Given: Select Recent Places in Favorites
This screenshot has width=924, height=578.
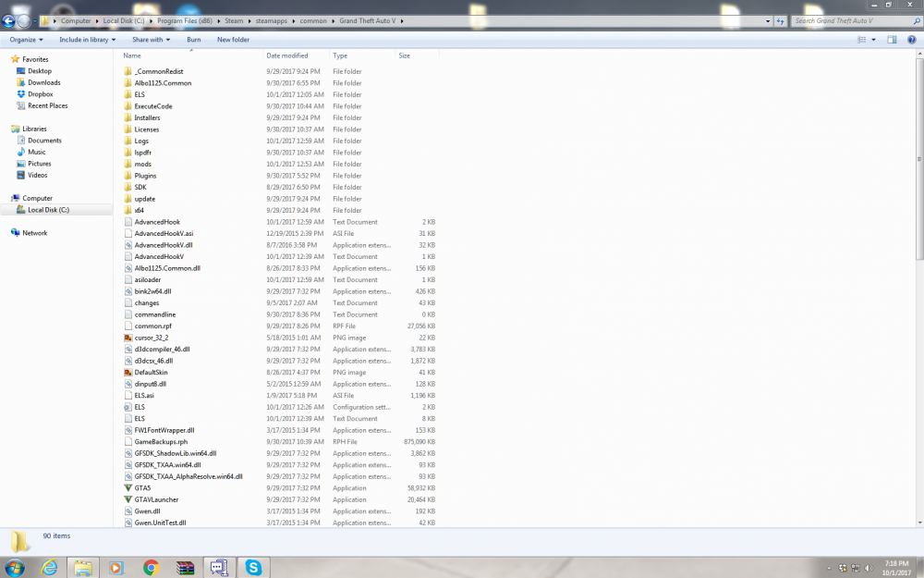Looking at the screenshot, I should coord(48,105).
